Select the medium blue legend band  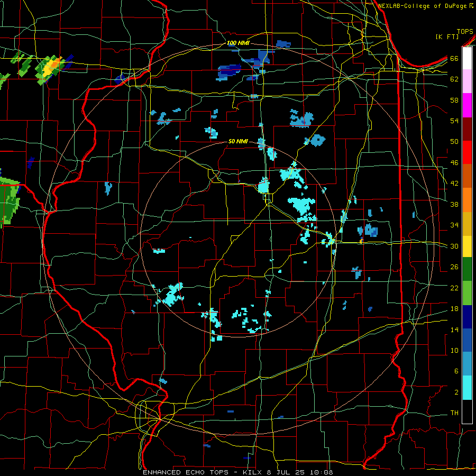467,340
